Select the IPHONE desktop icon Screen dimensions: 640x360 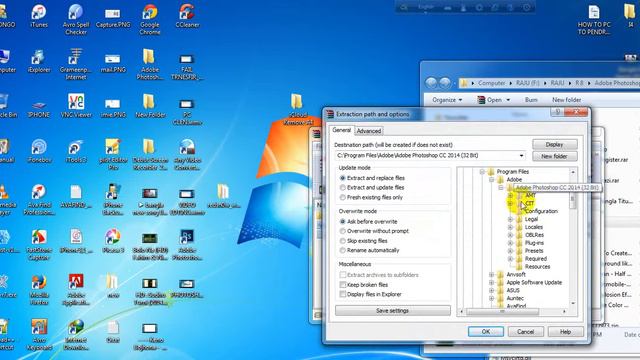[39, 109]
